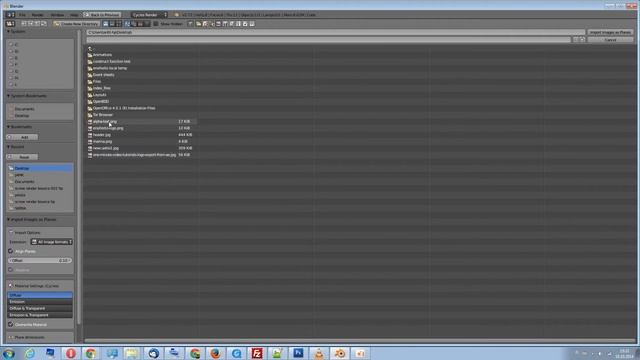Screen dimensions: 640x360
Task: Toggle the Align Planes checkbox
Action: pos(11,251)
